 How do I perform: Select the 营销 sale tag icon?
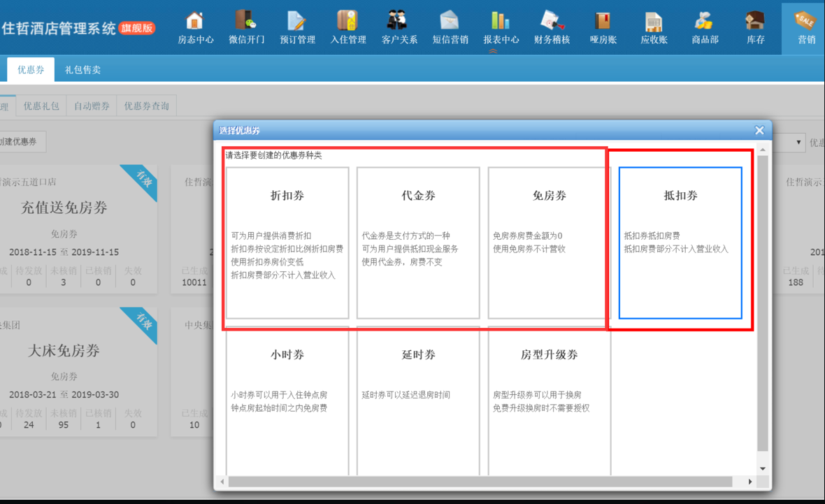pyautogui.click(x=806, y=28)
